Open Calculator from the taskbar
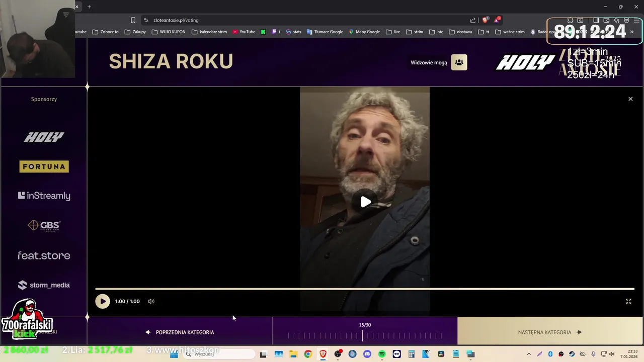 (x=412, y=354)
